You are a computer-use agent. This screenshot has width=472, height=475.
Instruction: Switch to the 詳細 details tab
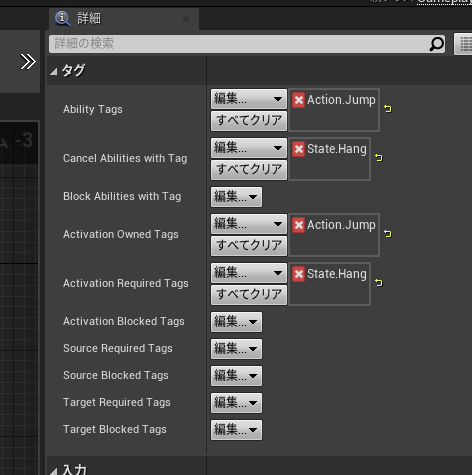click(x=89, y=19)
